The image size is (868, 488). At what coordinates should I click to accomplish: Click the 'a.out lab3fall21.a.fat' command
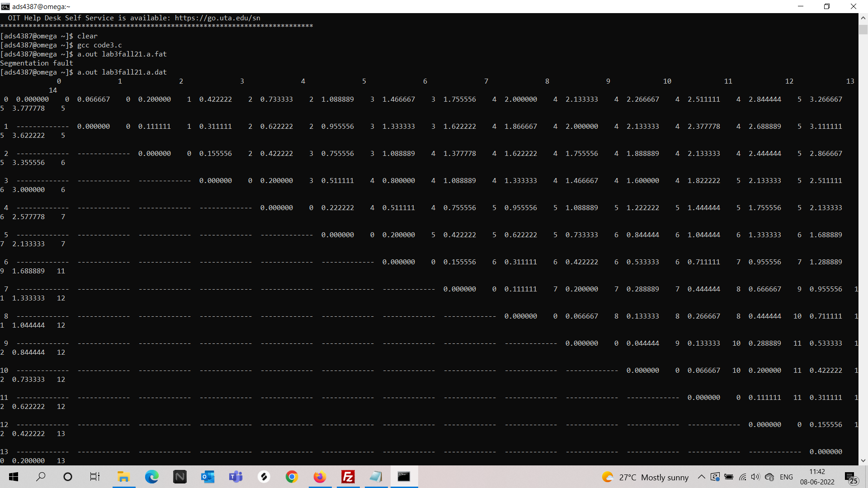point(122,54)
